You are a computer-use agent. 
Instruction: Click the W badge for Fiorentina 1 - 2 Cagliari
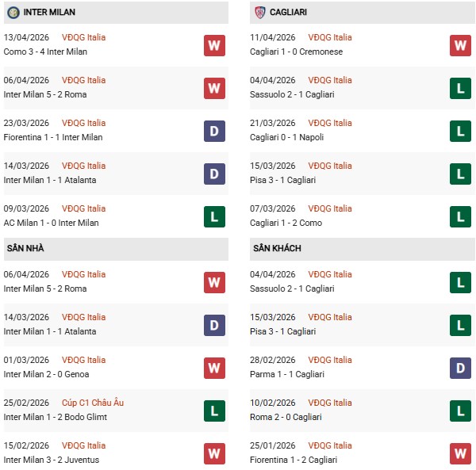click(460, 453)
